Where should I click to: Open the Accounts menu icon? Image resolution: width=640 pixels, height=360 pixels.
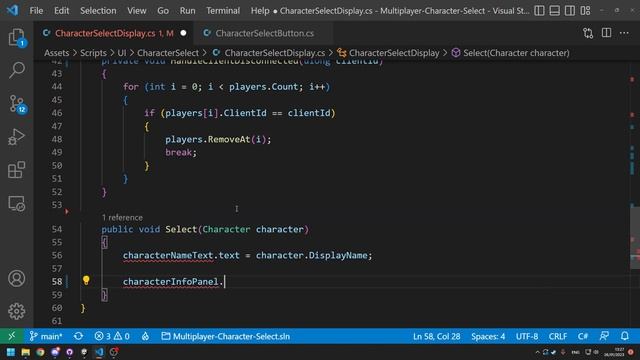[17, 278]
